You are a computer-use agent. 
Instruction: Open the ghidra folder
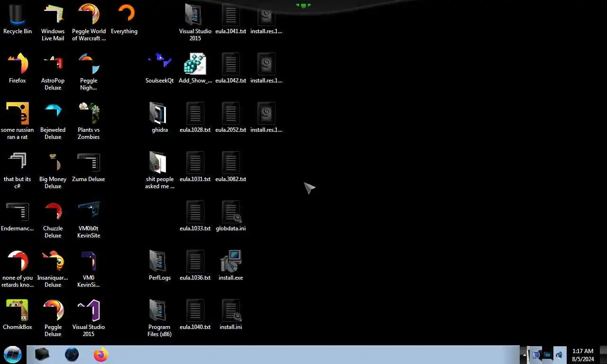coord(160,118)
